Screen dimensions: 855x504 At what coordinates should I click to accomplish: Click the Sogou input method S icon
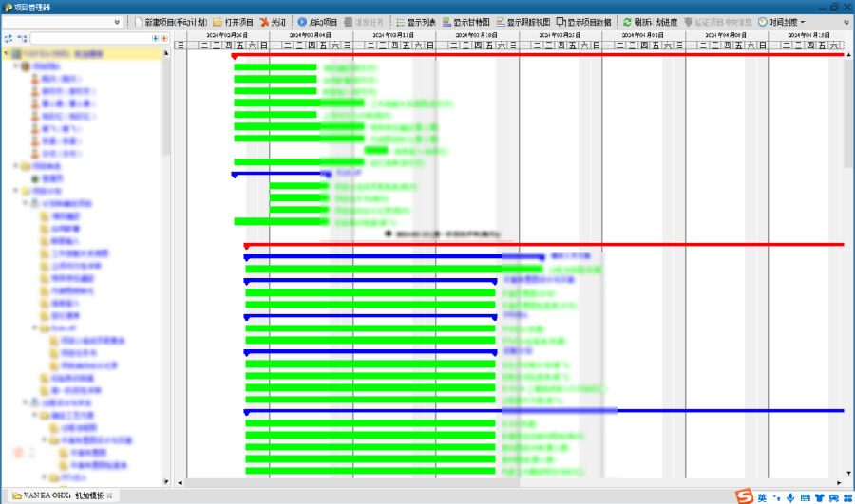[744, 496]
